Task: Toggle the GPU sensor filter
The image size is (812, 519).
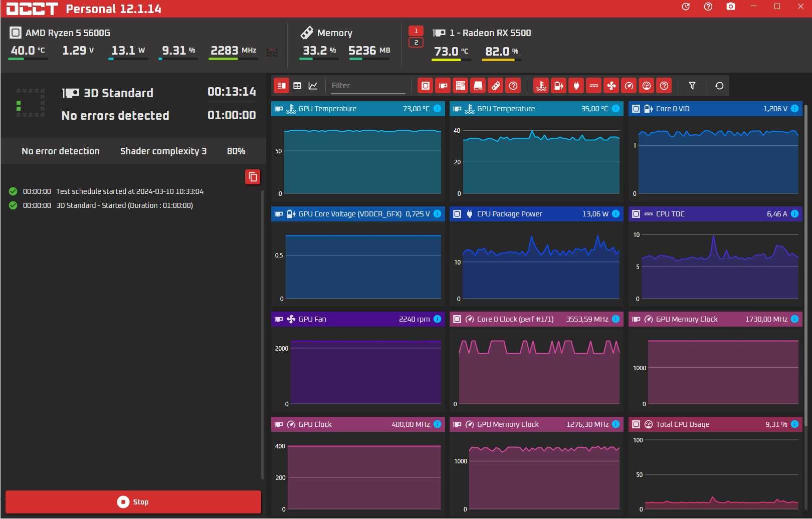Action: pos(443,86)
